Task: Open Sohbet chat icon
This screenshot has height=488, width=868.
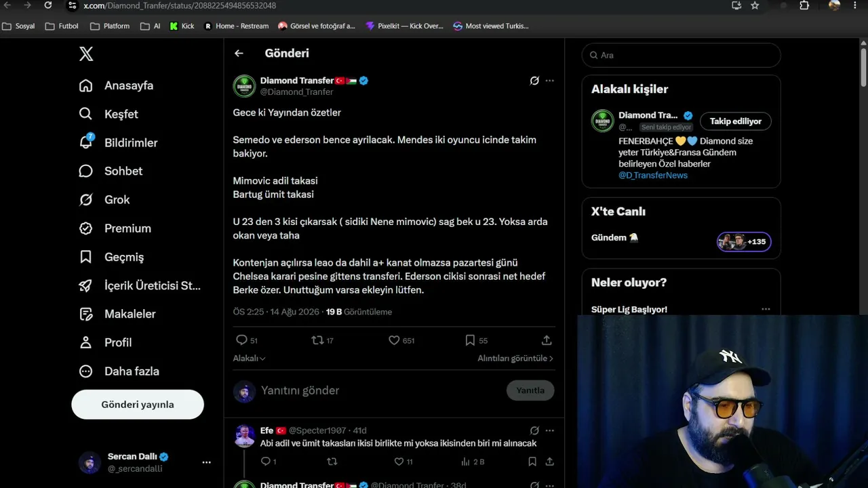Action: (85, 171)
